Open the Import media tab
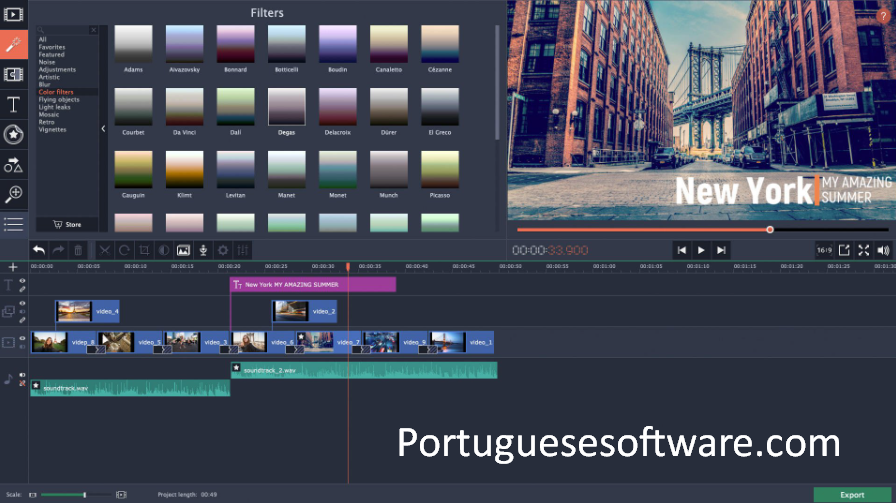Screen dimensions: 896x503 click(x=14, y=14)
